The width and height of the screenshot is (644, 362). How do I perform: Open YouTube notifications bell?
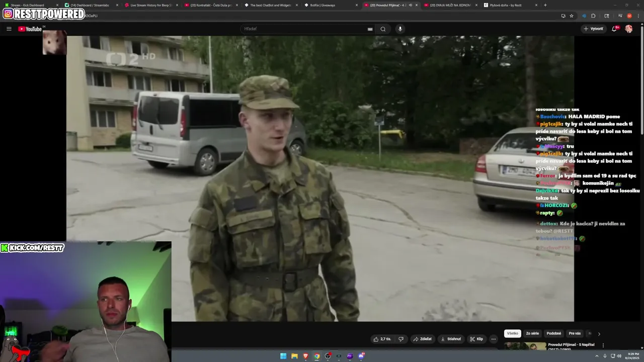point(614,29)
